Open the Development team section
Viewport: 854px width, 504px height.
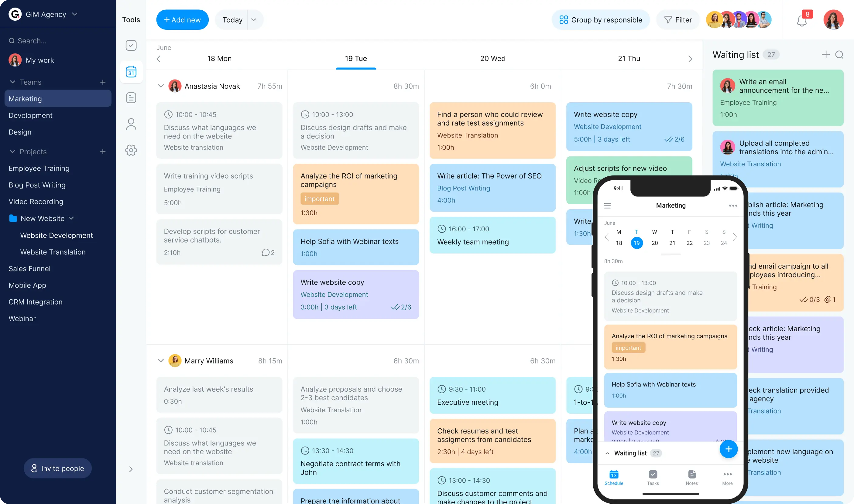coord(30,115)
